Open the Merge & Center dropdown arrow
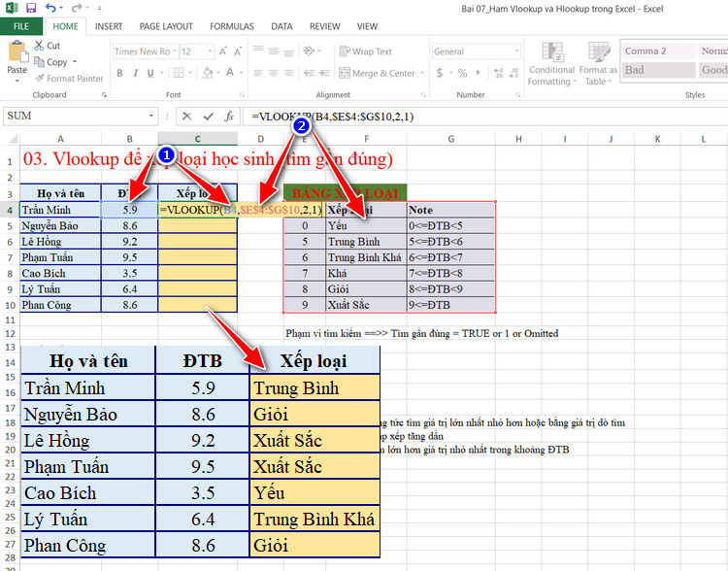The image size is (728, 571). tap(422, 73)
